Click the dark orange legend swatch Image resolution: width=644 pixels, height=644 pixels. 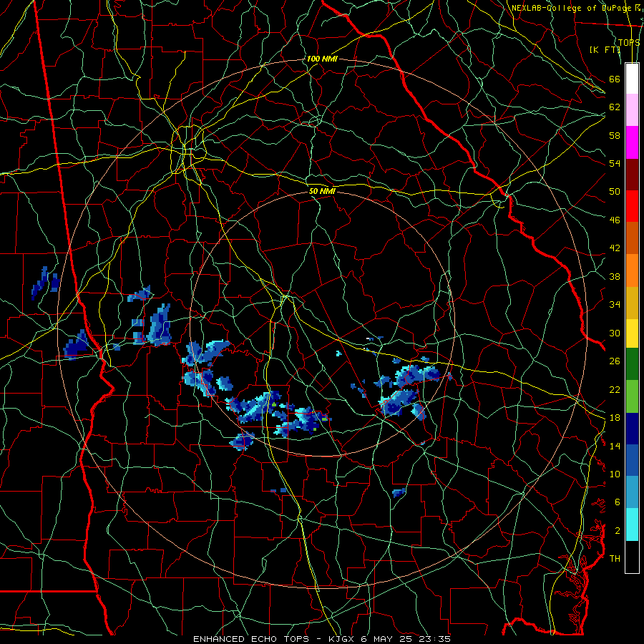(632, 238)
